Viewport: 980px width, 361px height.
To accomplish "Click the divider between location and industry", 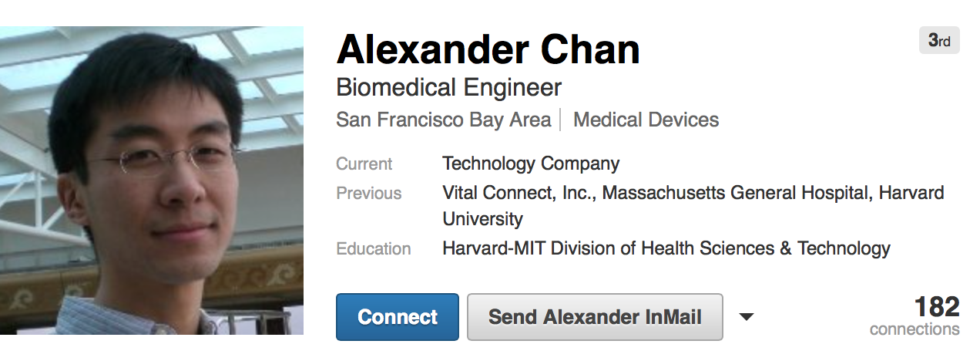I will (562, 120).
